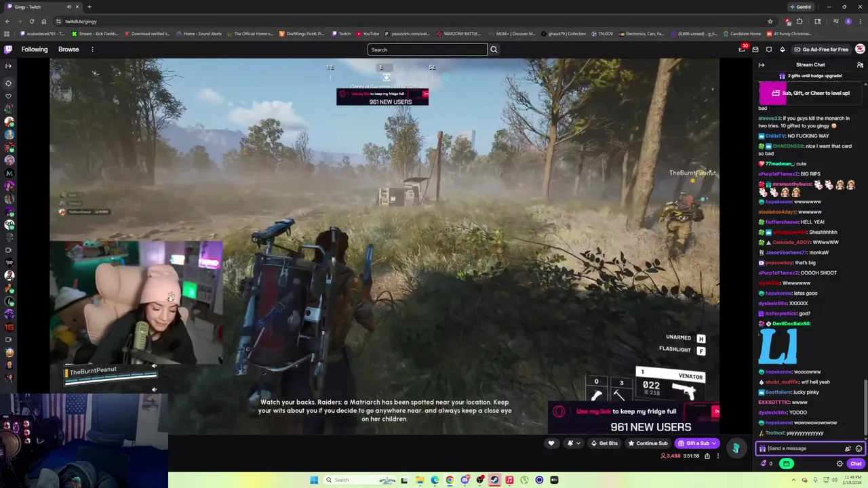Collapse the Stream Chat panel
This screenshot has width=868, height=488.
pos(762,65)
